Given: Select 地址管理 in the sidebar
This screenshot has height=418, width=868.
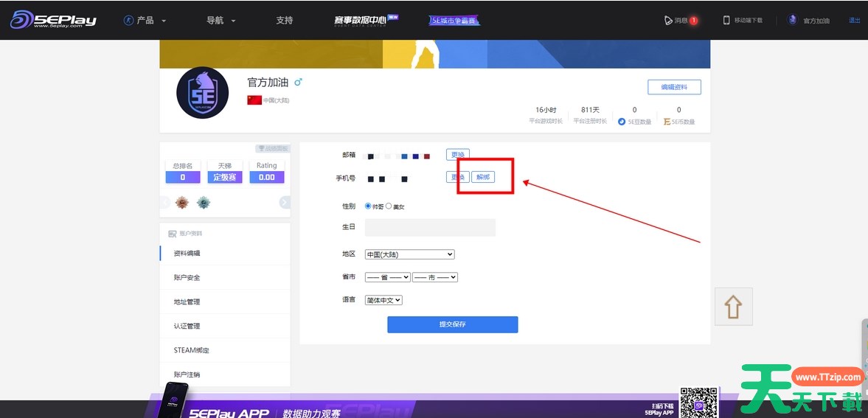Looking at the screenshot, I should [x=187, y=302].
